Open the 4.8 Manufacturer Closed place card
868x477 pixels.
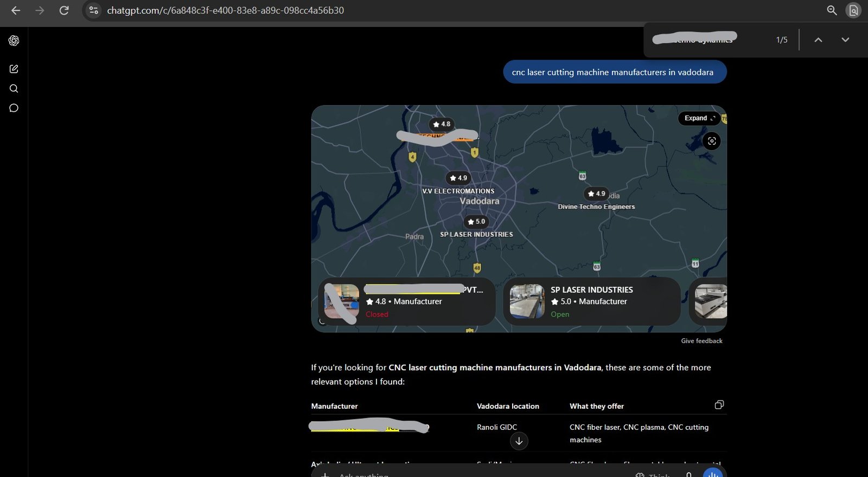click(x=407, y=301)
